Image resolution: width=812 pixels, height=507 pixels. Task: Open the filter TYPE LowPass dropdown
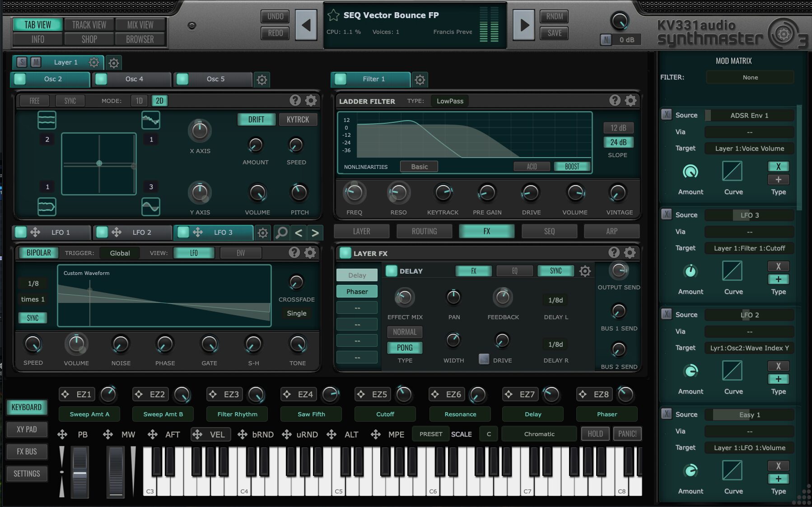tap(450, 101)
